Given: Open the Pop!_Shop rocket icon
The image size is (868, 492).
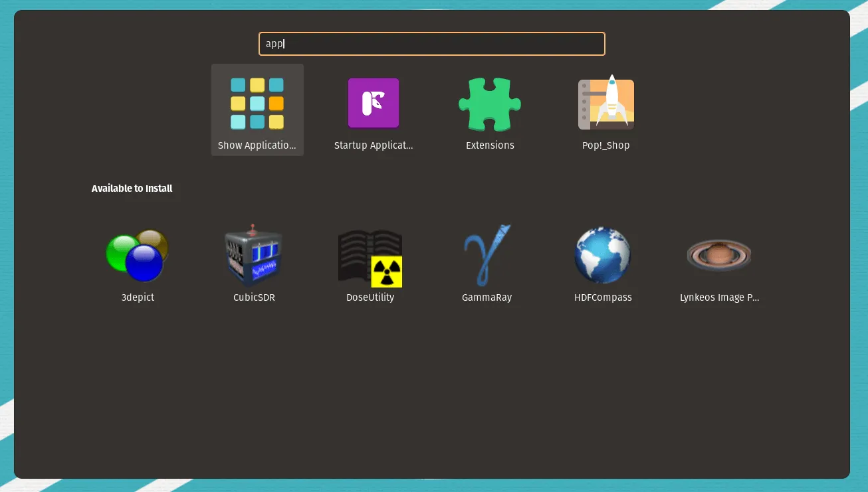Looking at the screenshot, I should click(605, 104).
